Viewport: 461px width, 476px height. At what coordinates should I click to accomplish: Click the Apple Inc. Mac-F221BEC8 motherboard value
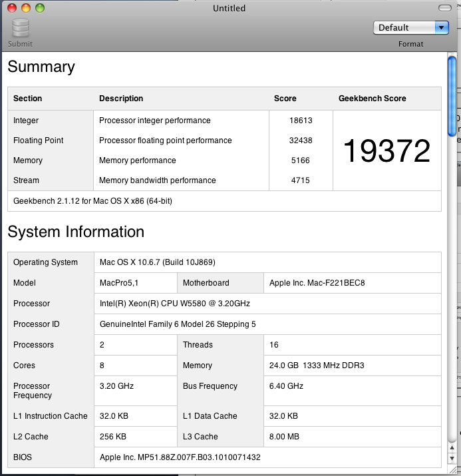tap(317, 283)
